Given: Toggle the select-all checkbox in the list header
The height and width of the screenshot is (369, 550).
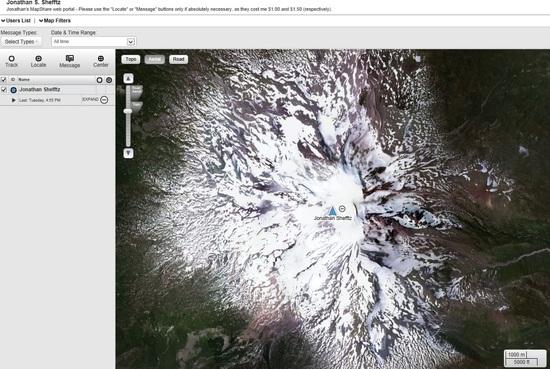Looking at the screenshot, I should tap(4, 80).
